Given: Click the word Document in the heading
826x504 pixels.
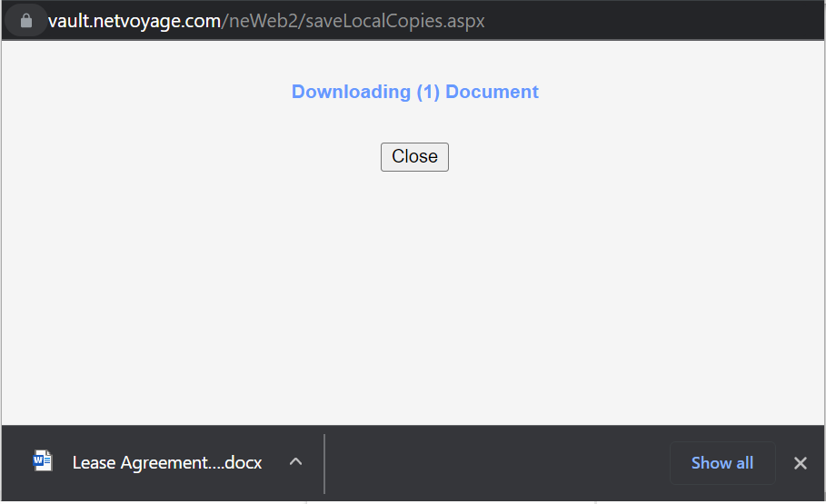Looking at the screenshot, I should (x=492, y=92).
